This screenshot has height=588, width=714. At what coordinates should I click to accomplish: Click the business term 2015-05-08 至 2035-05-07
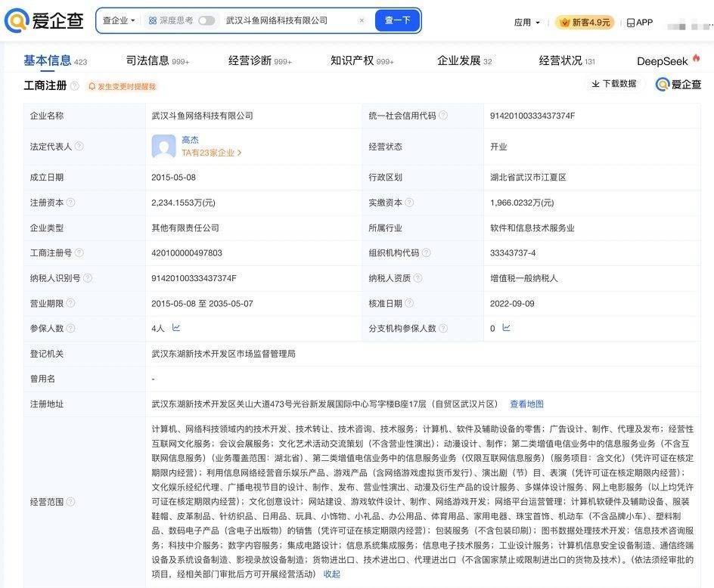[x=202, y=304]
